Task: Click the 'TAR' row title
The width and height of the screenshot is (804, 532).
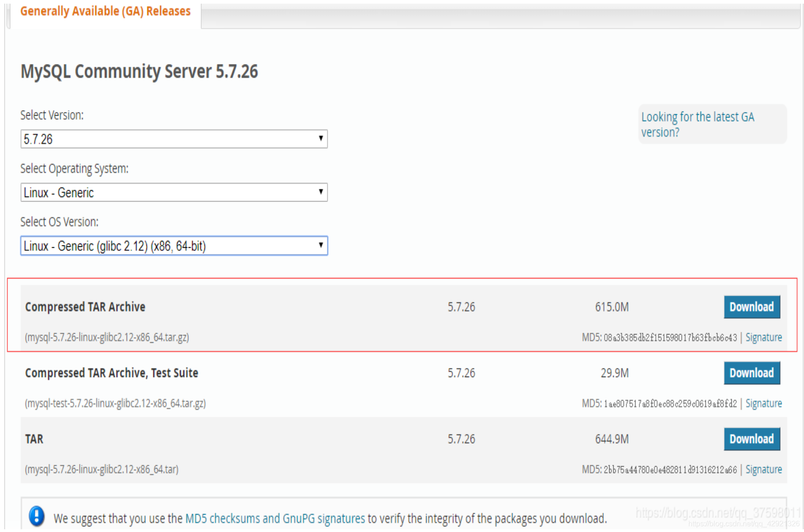Action: (34, 439)
